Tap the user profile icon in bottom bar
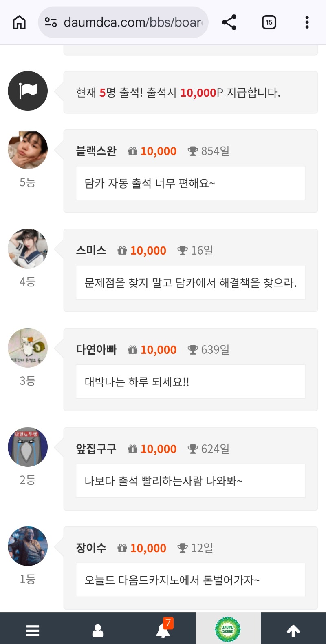The height and width of the screenshot is (644, 326). [x=98, y=631]
